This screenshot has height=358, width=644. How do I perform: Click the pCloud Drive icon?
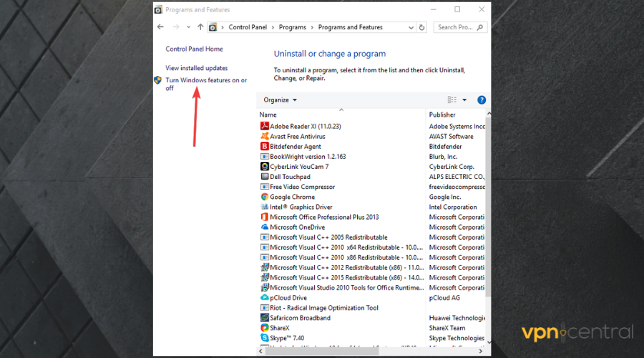pyautogui.click(x=265, y=298)
